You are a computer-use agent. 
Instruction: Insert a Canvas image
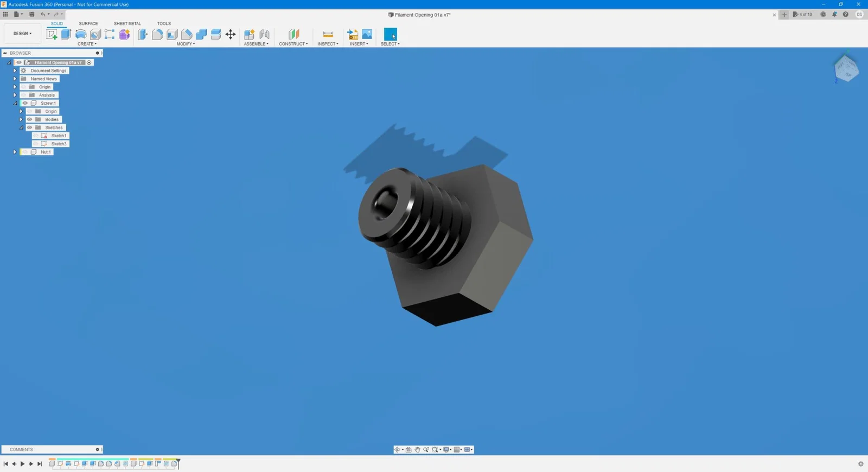(367, 34)
